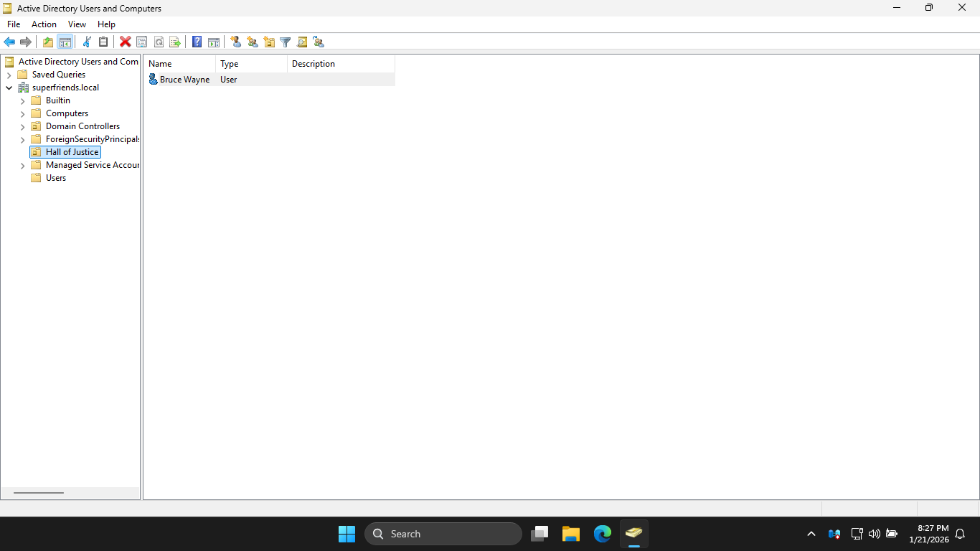This screenshot has height=551, width=980.
Task: Collapse the superfriends.local domain node
Action: pyautogui.click(x=9, y=88)
